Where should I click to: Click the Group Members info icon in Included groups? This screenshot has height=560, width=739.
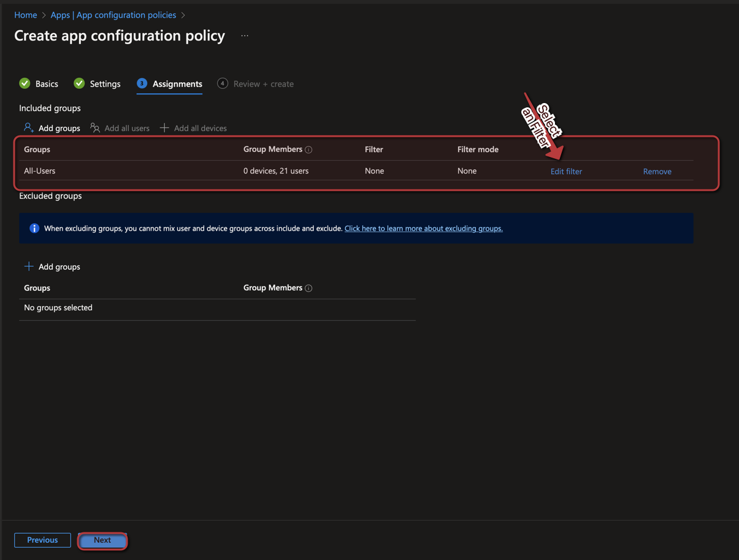pyautogui.click(x=308, y=150)
